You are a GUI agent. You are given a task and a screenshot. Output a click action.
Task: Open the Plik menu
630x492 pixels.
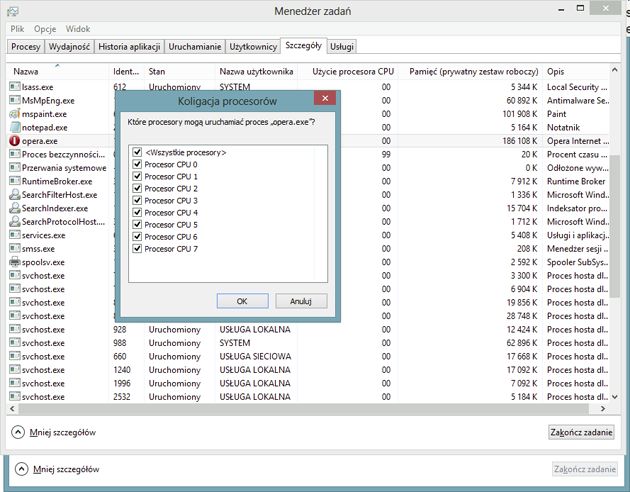(x=17, y=29)
